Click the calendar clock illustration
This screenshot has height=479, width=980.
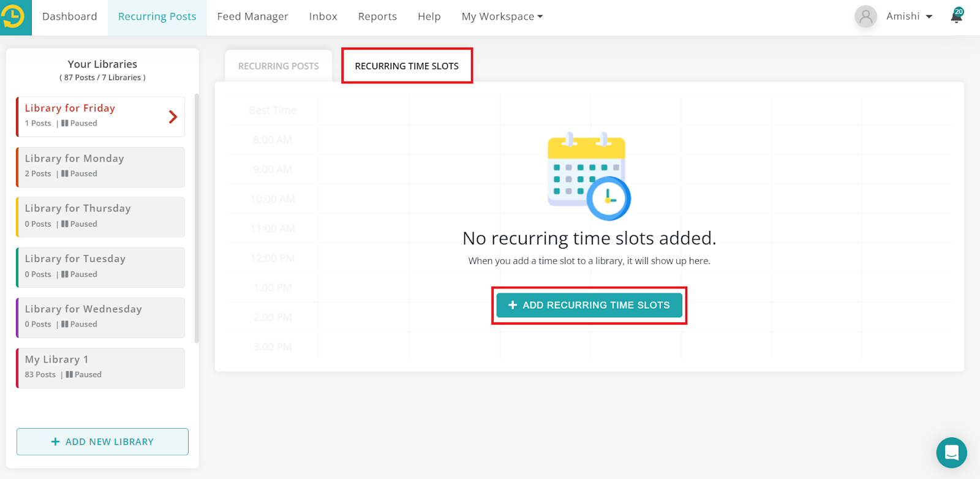(589, 176)
